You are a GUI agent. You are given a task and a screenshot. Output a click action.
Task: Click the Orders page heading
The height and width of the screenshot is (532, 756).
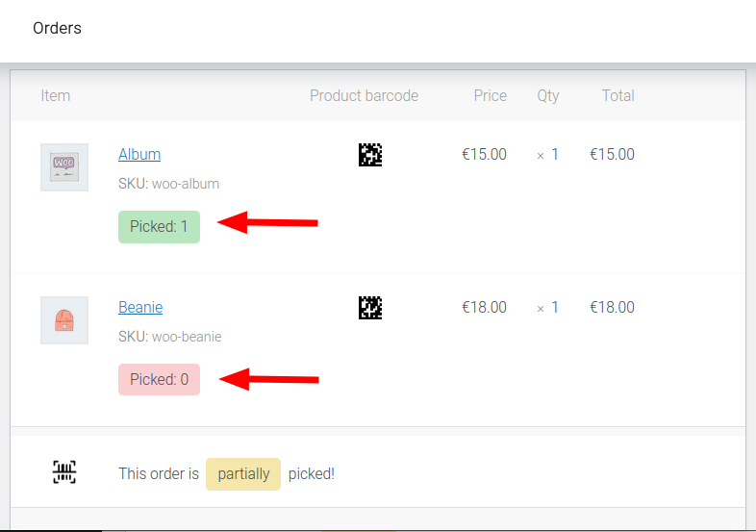click(x=57, y=28)
